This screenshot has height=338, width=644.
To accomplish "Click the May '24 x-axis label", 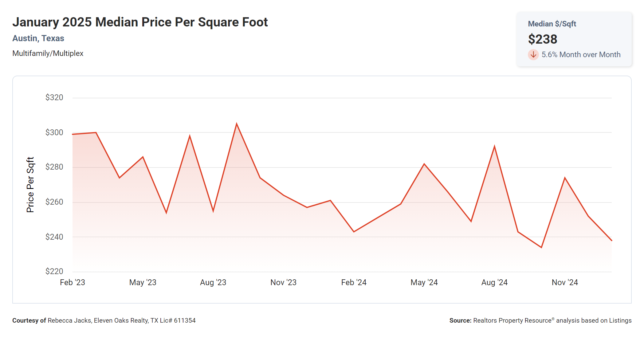I will click(x=424, y=282).
